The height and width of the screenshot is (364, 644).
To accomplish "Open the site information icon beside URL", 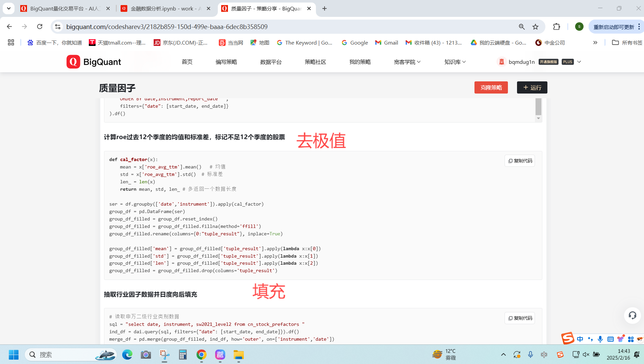I will coord(58,27).
